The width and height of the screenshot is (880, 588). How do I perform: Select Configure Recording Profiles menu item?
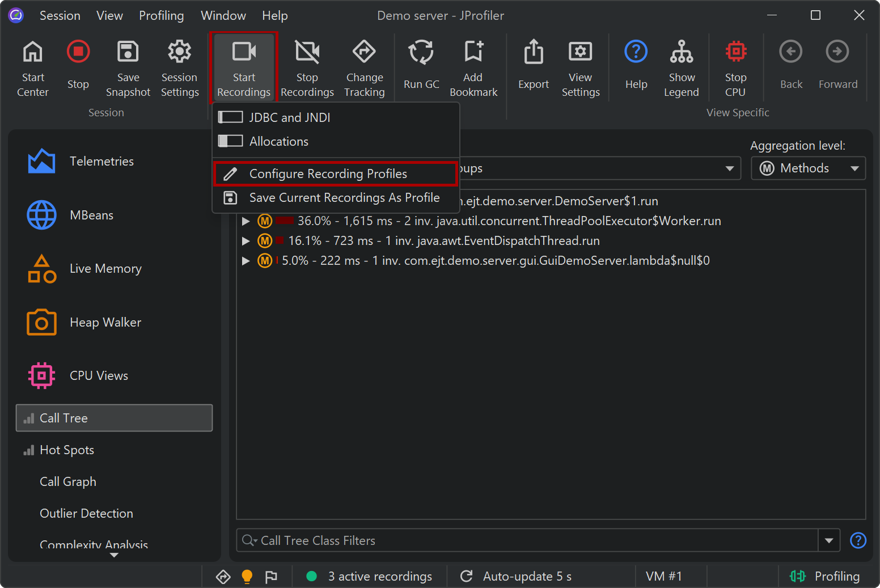point(328,174)
